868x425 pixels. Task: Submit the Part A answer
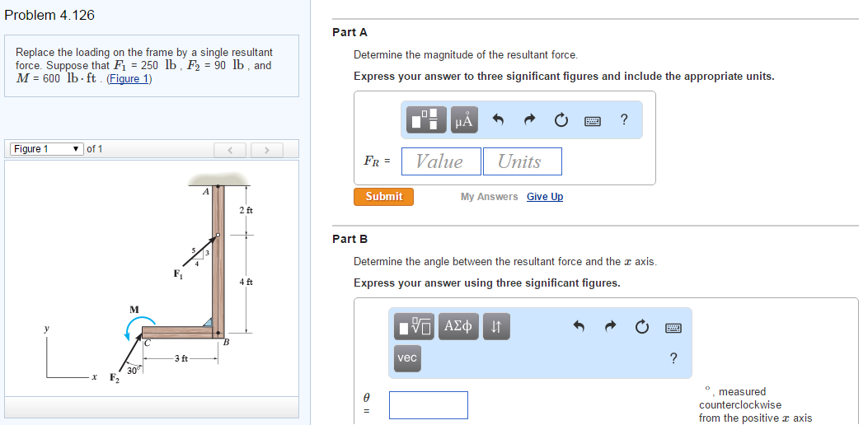click(383, 197)
